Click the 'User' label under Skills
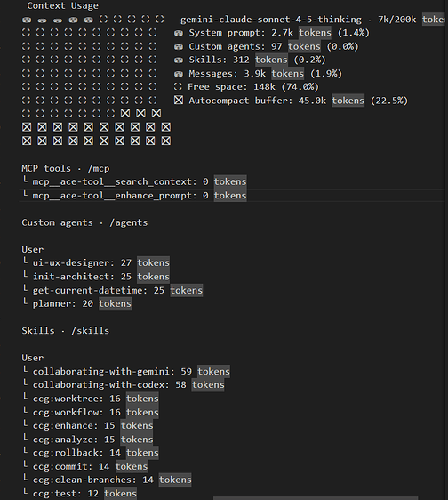 [x=33, y=358]
